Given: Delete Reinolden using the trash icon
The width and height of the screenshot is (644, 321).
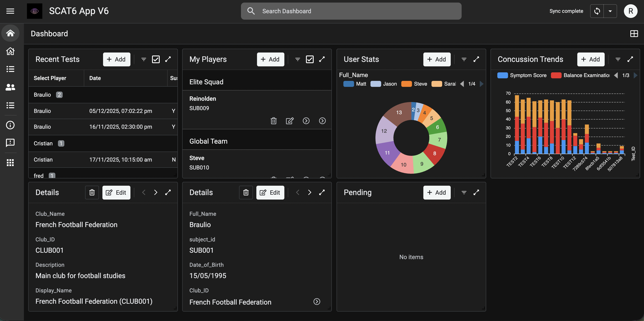Looking at the screenshot, I should (273, 121).
